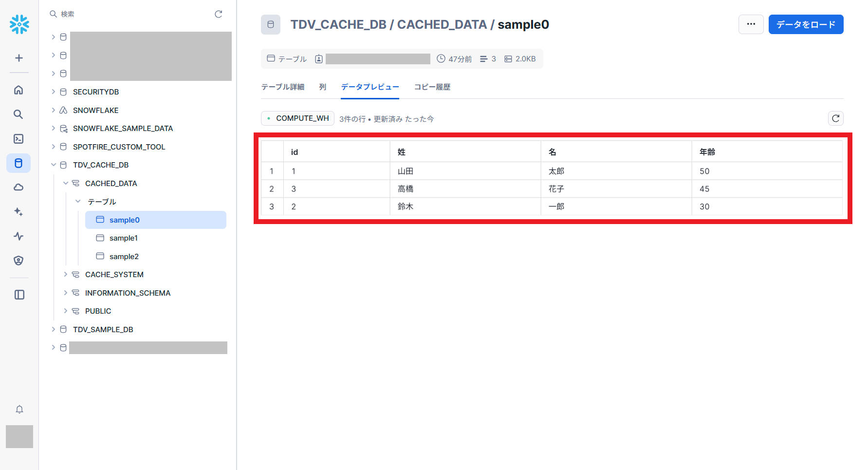The width and height of the screenshot is (868, 470).
Task: Switch to the テーブル詳細 tab
Action: click(x=283, y=87)
